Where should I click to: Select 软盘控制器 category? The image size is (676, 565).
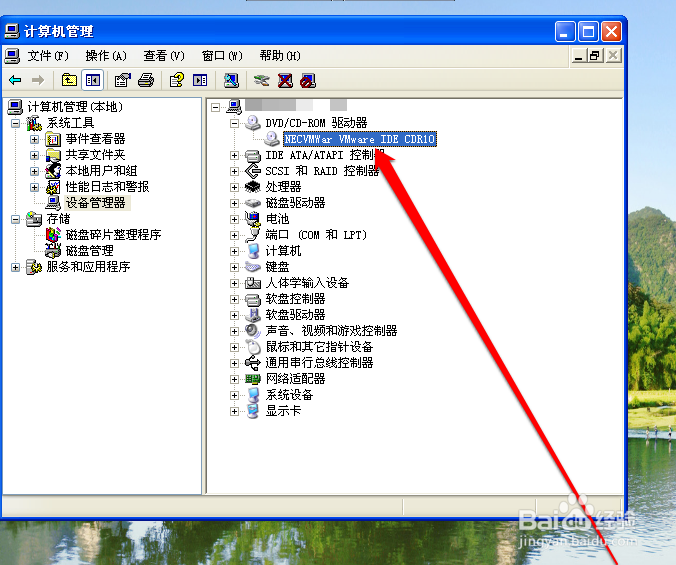pos(295,299)
